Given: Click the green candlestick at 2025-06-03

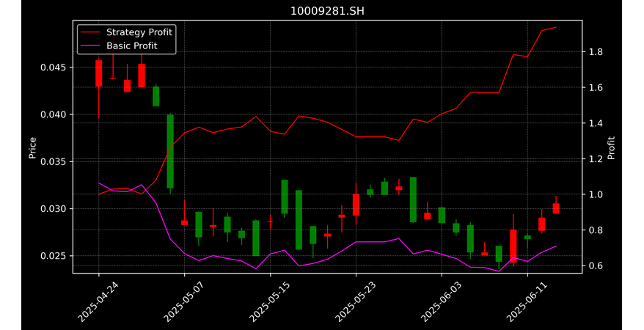Looking at the screenshot, I should (442, 215).
